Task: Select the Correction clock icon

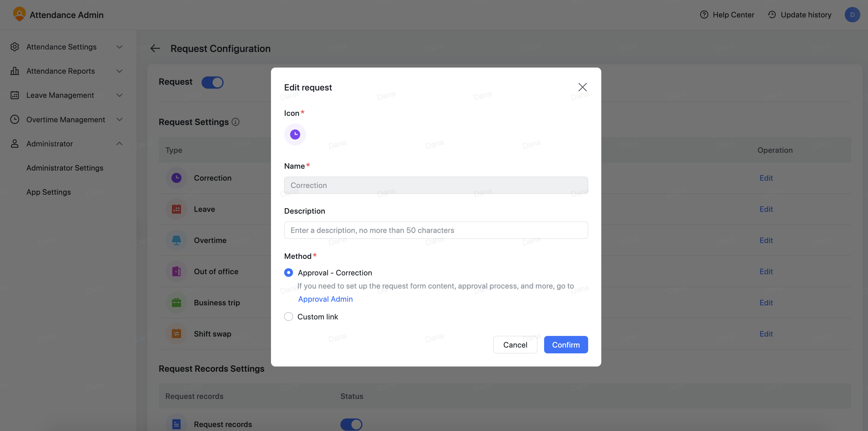Action: coord(176,178)
